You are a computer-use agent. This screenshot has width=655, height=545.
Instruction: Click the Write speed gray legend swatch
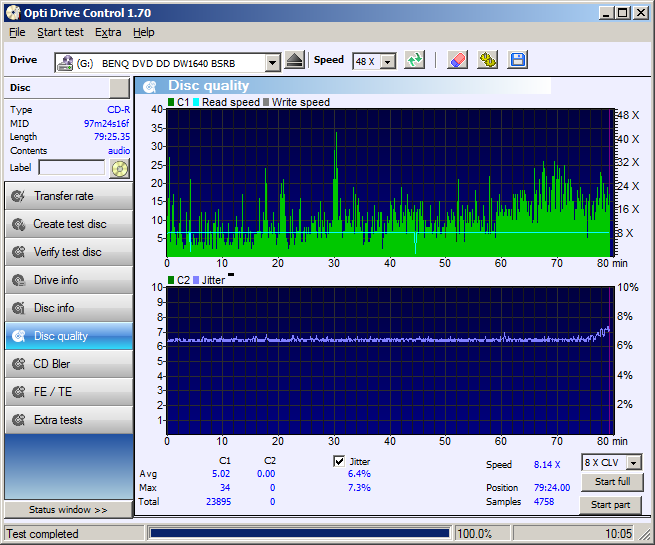coord(266,102)
